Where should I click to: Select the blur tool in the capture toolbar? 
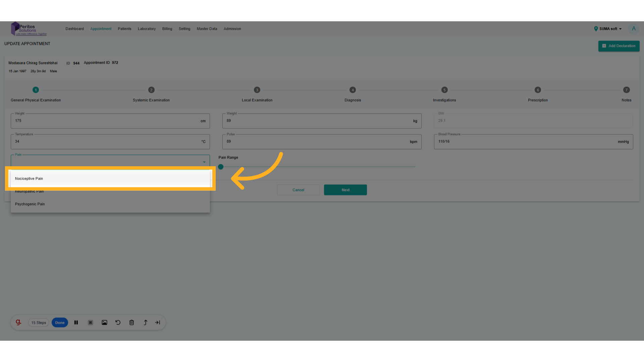coord(90,322)
